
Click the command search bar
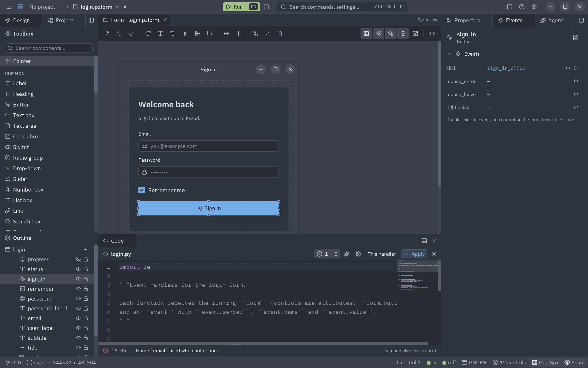[x=342, y=7]
